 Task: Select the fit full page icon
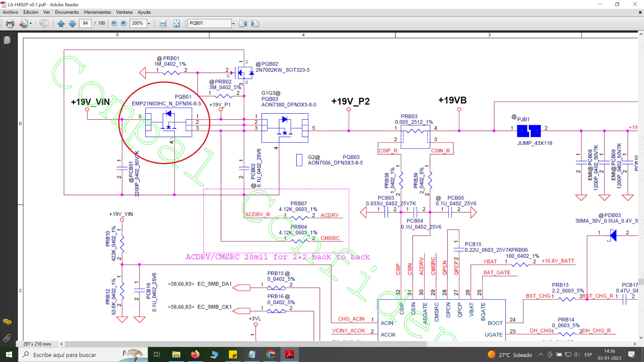176,23
